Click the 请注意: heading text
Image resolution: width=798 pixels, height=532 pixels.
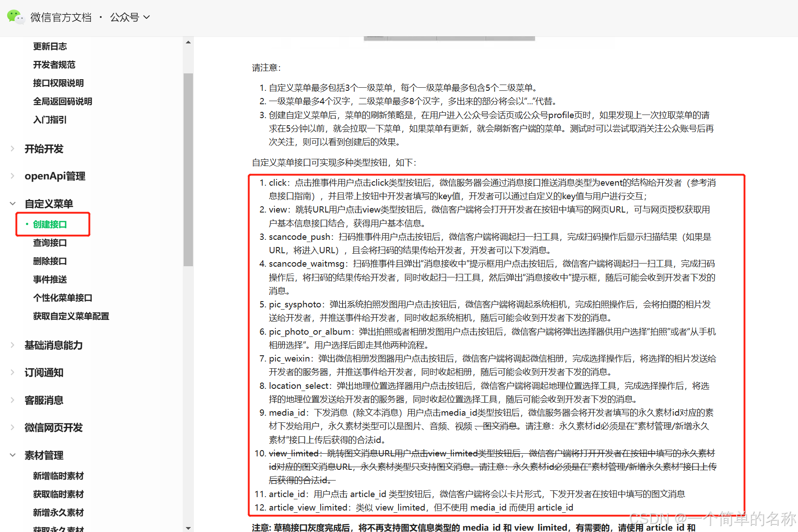point(266,68)
